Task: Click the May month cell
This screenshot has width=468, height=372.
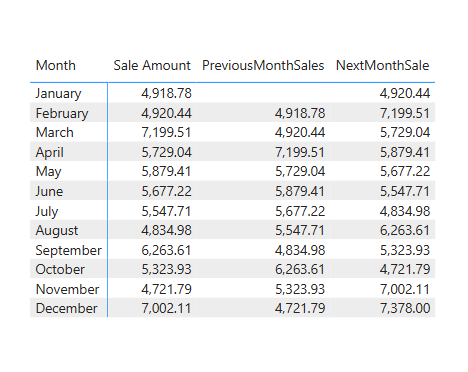Action: pyautogui.click(x=49, y=172)
